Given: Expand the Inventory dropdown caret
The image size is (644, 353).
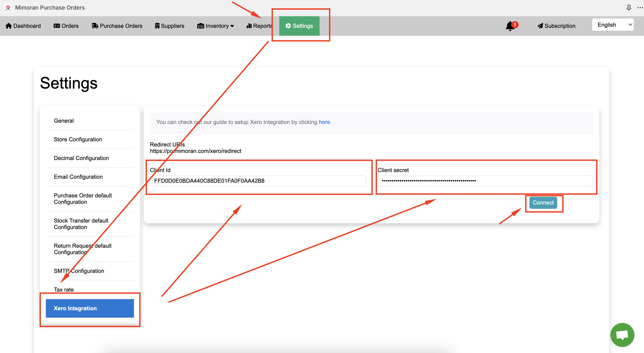Looking at the screenshot, I should click(232, 26).
